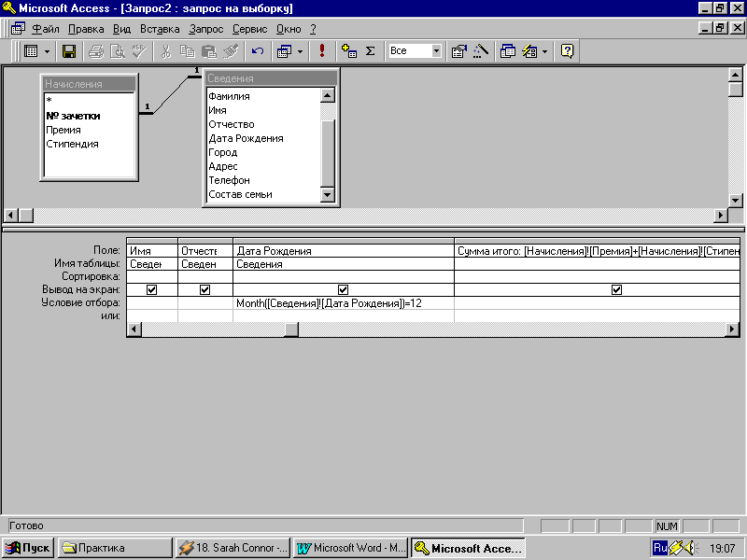Open the View mode dropdown arrow
The width and height of the screenshot is (747, 560).
tap(47, 51)
